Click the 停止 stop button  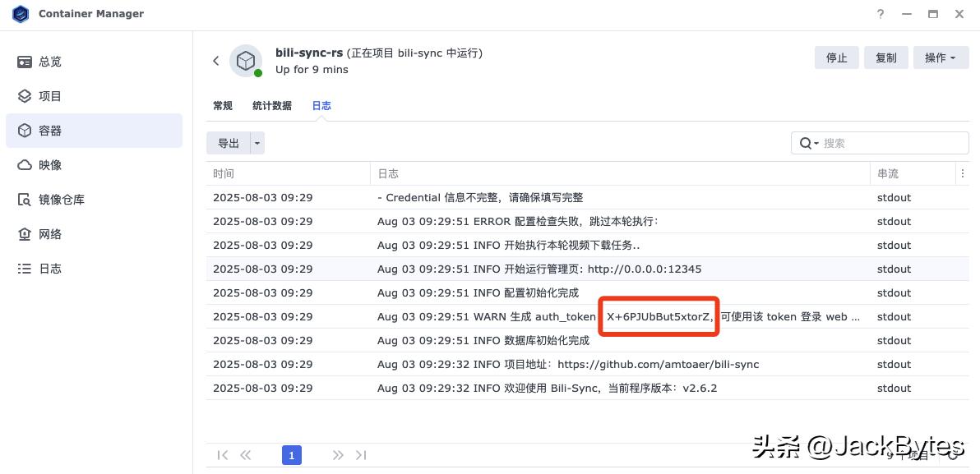click(x=836, y=58)
